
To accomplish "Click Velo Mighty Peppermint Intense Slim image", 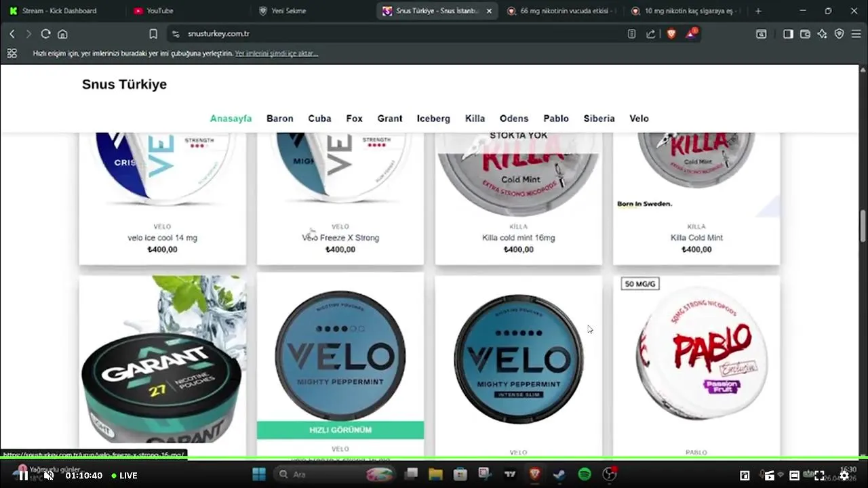I will pyautogui.click(x=519, y=358).
